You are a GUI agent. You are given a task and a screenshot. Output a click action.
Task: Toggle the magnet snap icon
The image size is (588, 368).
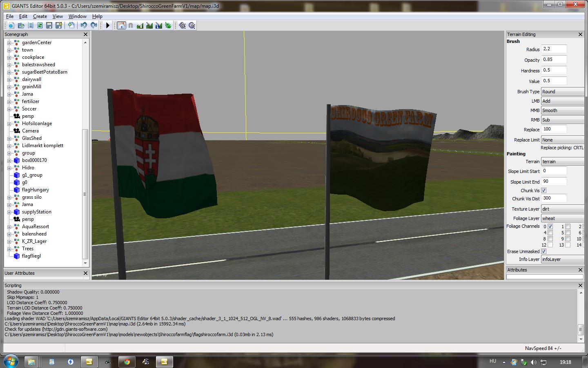tap(131, 25)
